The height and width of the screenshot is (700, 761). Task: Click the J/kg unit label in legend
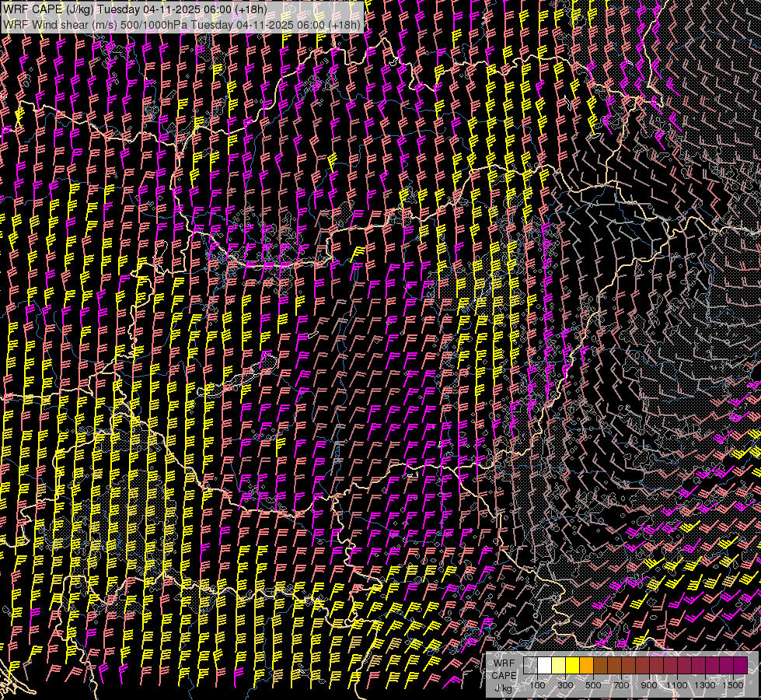504,688
